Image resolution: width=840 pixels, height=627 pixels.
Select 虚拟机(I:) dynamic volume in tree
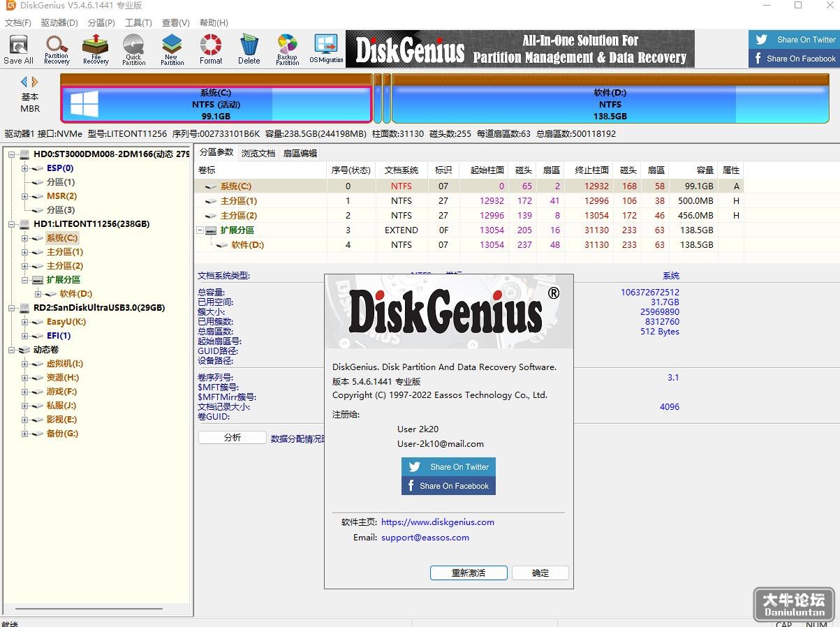65,364
